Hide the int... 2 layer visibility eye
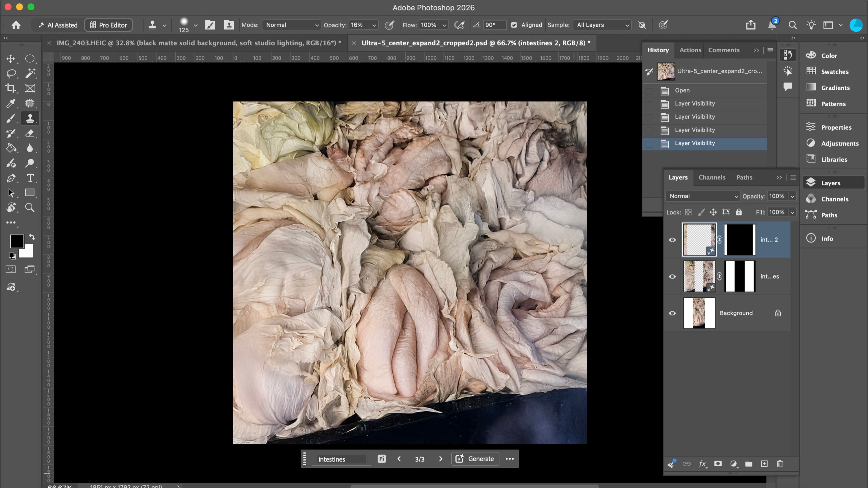This screenshot has height=488, width=868. tap(672, 240)
